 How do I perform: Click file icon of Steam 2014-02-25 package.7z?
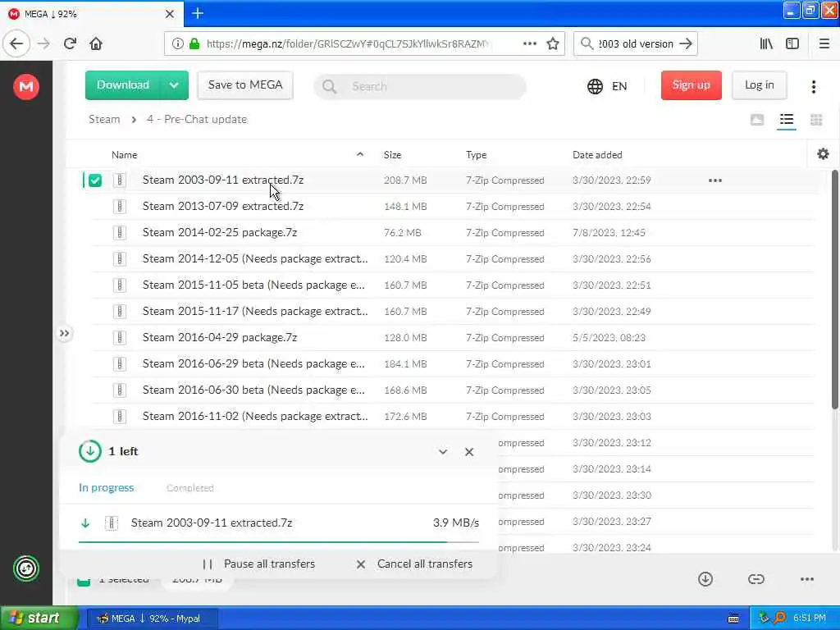120,232
